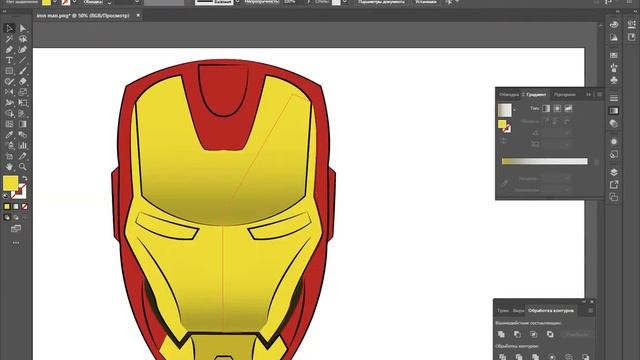640x360 pixels.
Task: Select the Shape Builder tool
Action: tap(9, 113)
